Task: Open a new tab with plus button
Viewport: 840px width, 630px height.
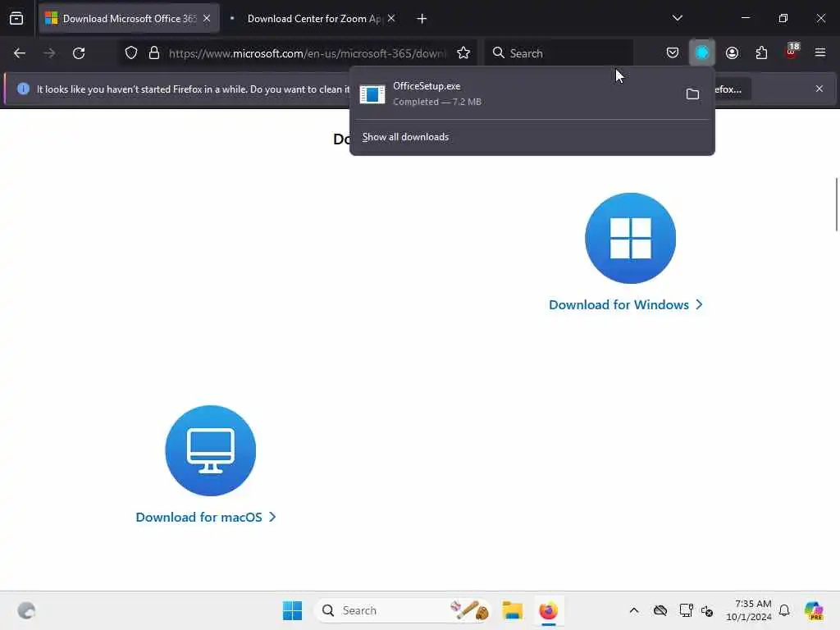Action: 422,19
